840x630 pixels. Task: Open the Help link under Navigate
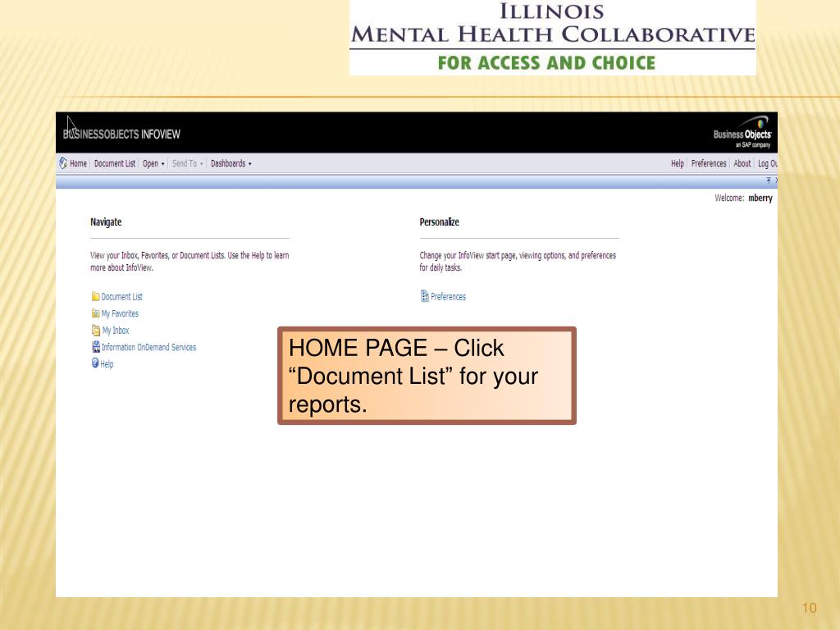click(x=107, y=364)
